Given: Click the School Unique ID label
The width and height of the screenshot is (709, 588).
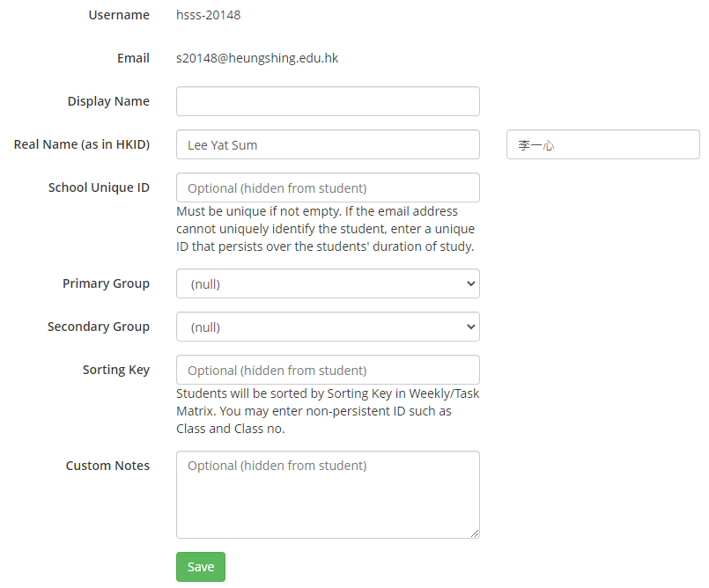Looking at the screenshot, I should click(99, 187).
